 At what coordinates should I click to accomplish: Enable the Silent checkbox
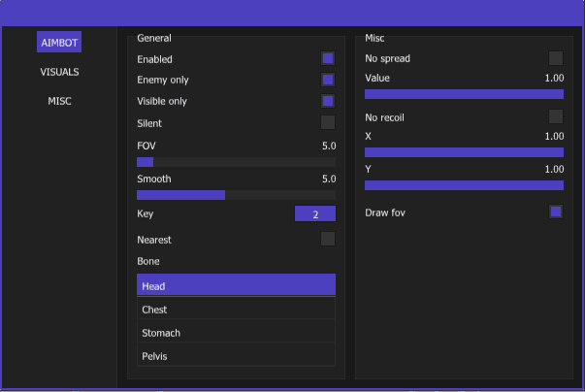(328, 122)
